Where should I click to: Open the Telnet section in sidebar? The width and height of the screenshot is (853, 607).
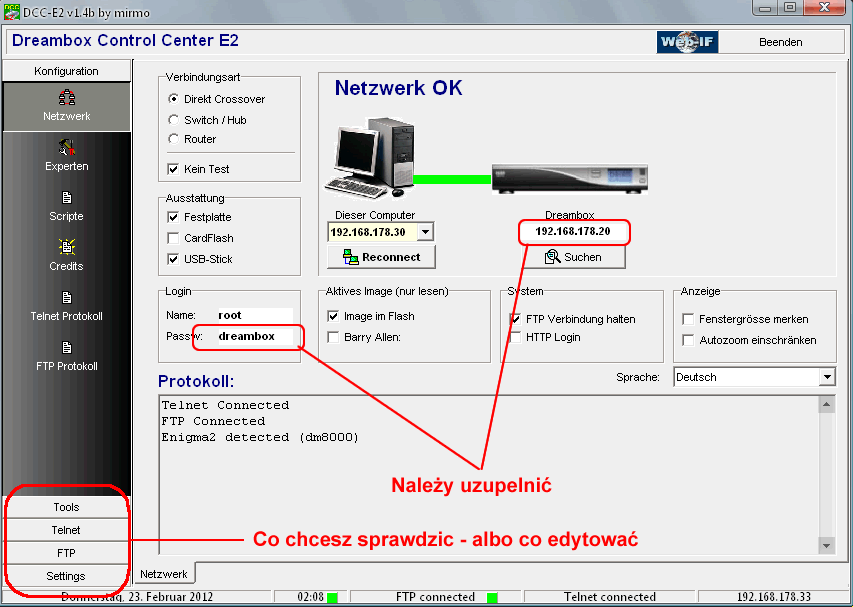click(x=66, y=530)
